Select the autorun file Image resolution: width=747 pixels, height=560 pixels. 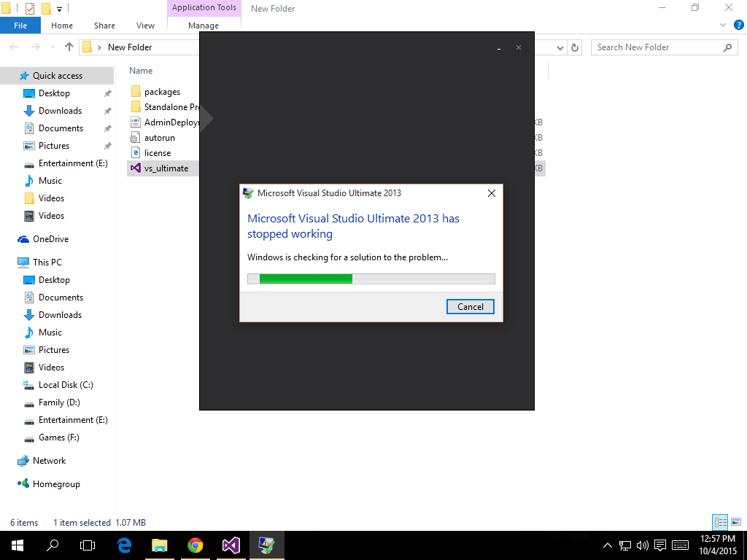click(x=159, y=138)
